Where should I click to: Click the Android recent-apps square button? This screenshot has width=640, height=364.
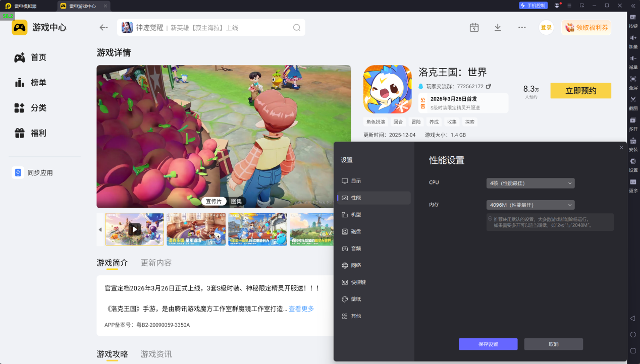pyautogui.click(x=633, y=350)
